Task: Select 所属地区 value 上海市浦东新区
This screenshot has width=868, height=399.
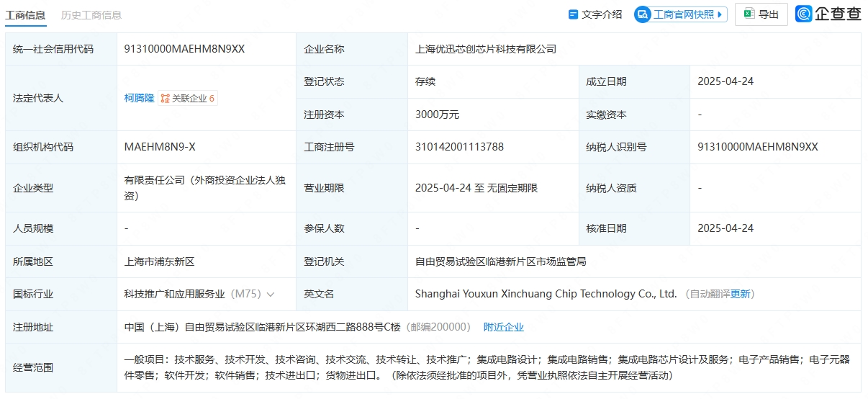Action: tap(160, 261)
